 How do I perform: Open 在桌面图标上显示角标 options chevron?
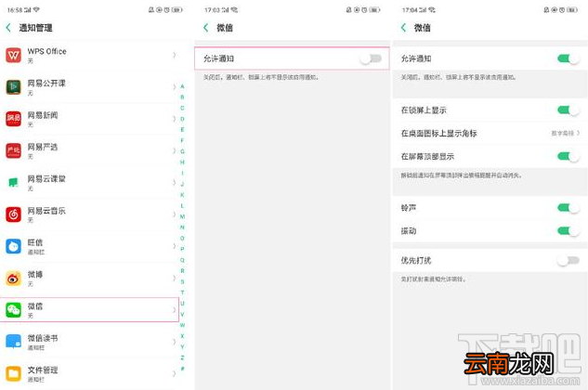579,133
